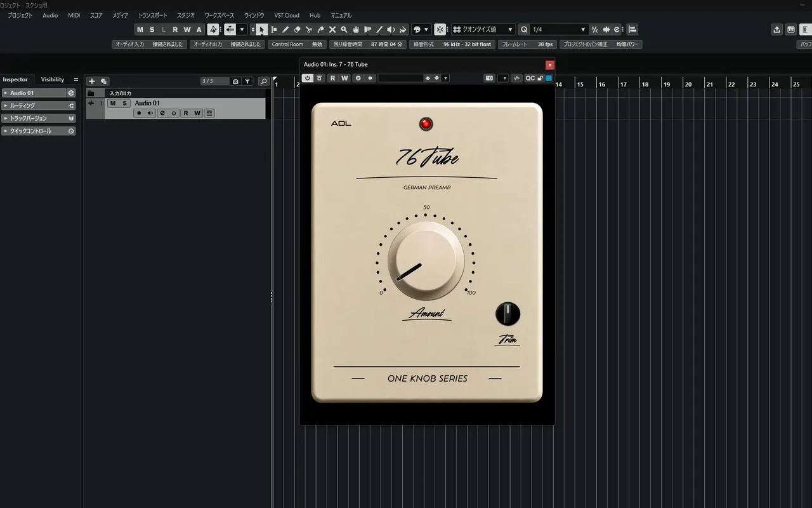
Task: Toggle monitor speaker on Audio 01 track
Action: 150,113
